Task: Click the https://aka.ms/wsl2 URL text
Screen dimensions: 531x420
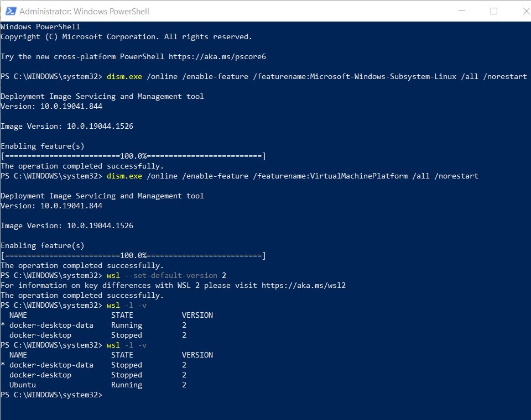Action: 304,285
